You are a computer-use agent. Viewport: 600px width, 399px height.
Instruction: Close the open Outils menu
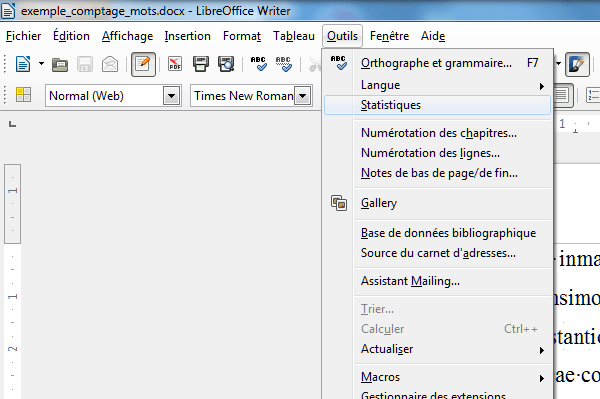(x=342, y=36)
